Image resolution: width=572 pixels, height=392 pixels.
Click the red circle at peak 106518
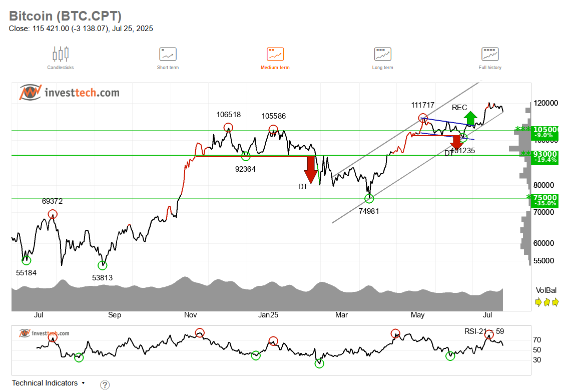click(x=228, y=127)
